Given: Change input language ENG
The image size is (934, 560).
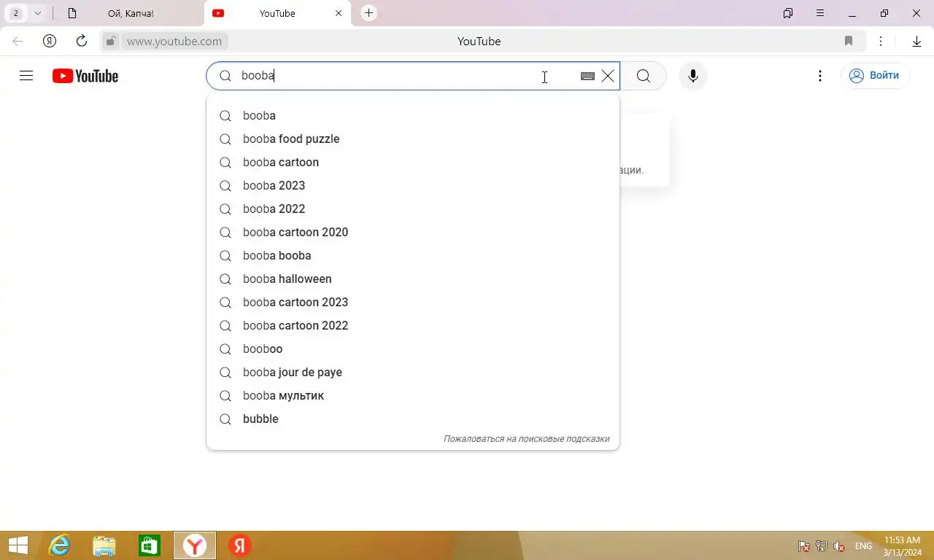Looking at the screenshot, I should coord(863,546).
